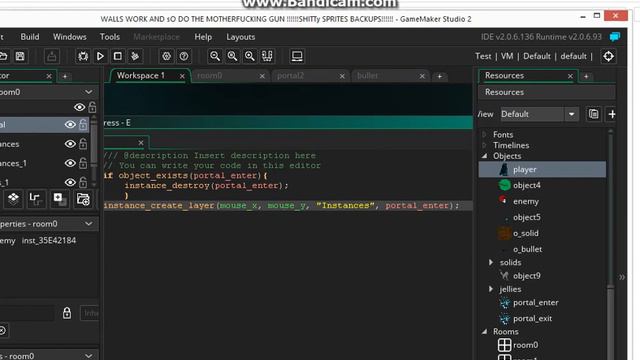Click the Marketplace menu item
Screen dimensions: 640x360
click(156, 37)
